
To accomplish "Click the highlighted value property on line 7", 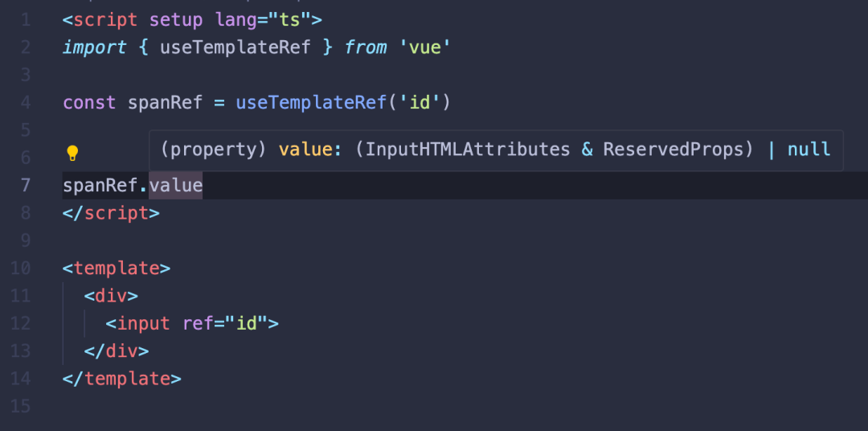I will tap(176, 186).
